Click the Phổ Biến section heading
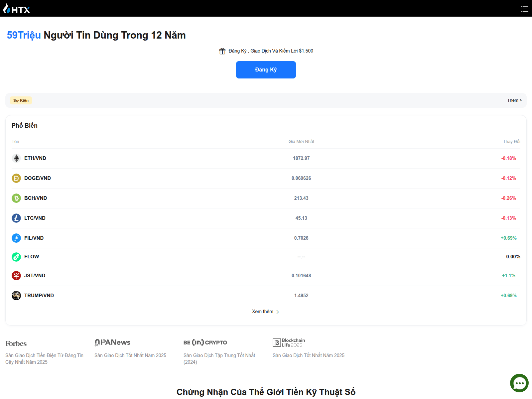Image resolution: width=532 pixels, height=399 pixels. pyautogui.click(x=25, y=125)
